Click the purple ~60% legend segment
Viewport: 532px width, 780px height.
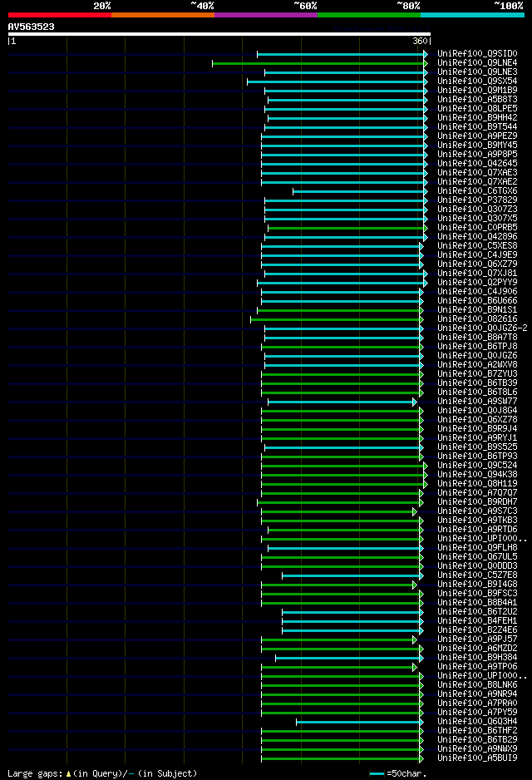pyautogui.click(x=266, y=15)
